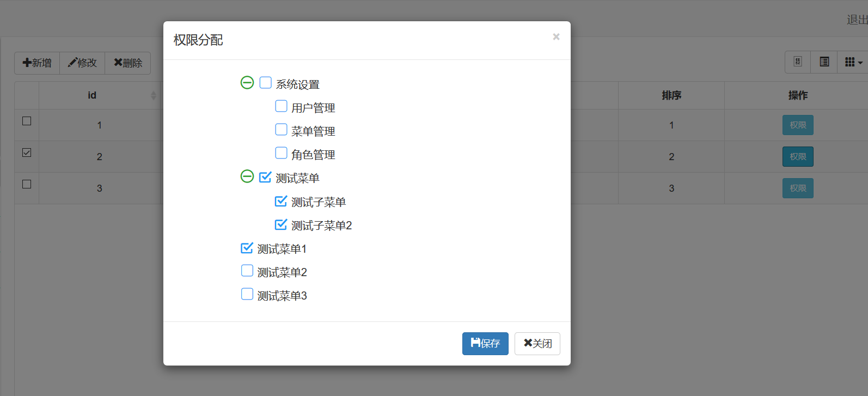Collapse the 系统设置 tree node
This screenshot has height=396, width=868.
coord(247,83)
